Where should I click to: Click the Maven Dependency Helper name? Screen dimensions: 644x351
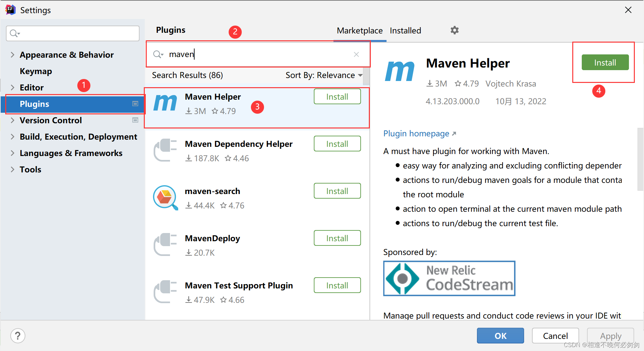[238, 144]
